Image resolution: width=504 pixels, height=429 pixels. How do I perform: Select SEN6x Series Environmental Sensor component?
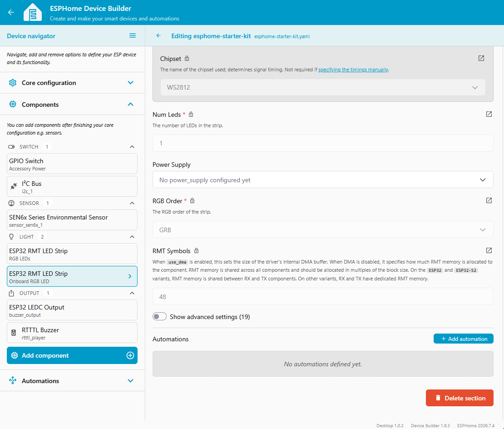pyautogui.click(x=72, y=220)
